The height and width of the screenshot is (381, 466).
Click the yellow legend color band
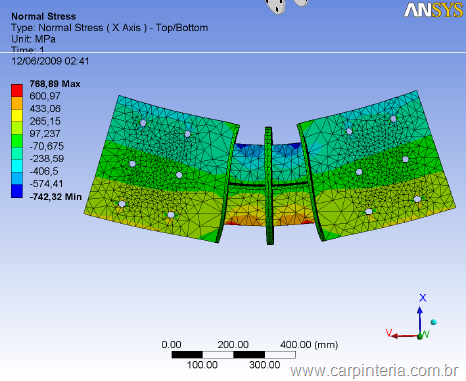click(17, 115)
